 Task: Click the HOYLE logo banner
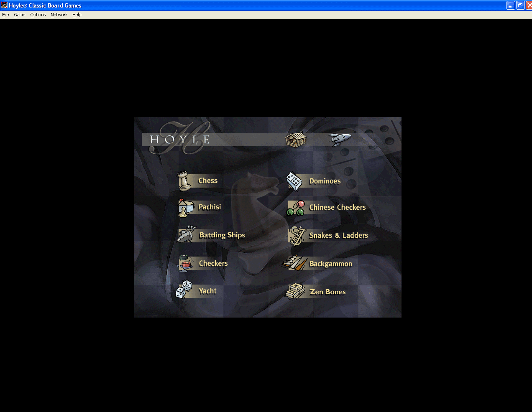point(180,139)
